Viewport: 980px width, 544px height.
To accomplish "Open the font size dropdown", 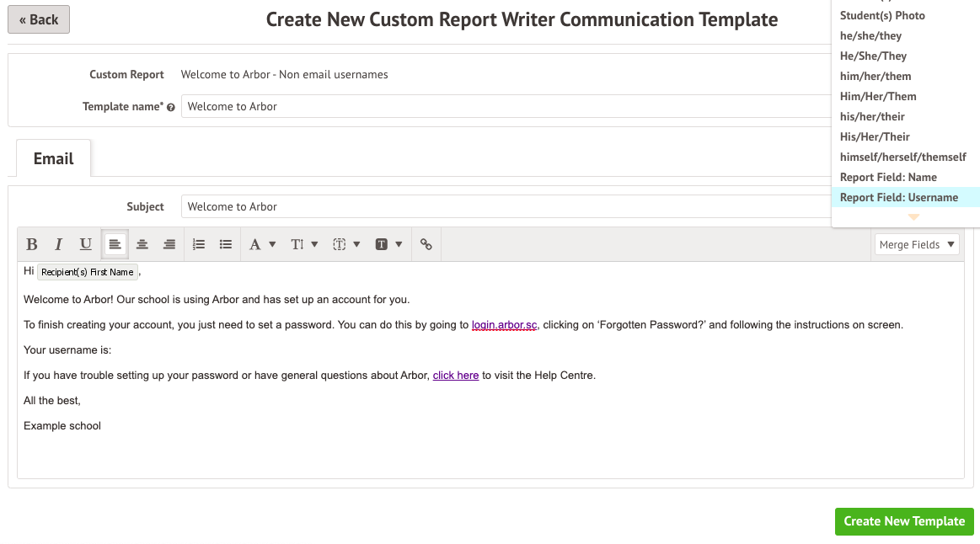I will (x=304, y=244).
